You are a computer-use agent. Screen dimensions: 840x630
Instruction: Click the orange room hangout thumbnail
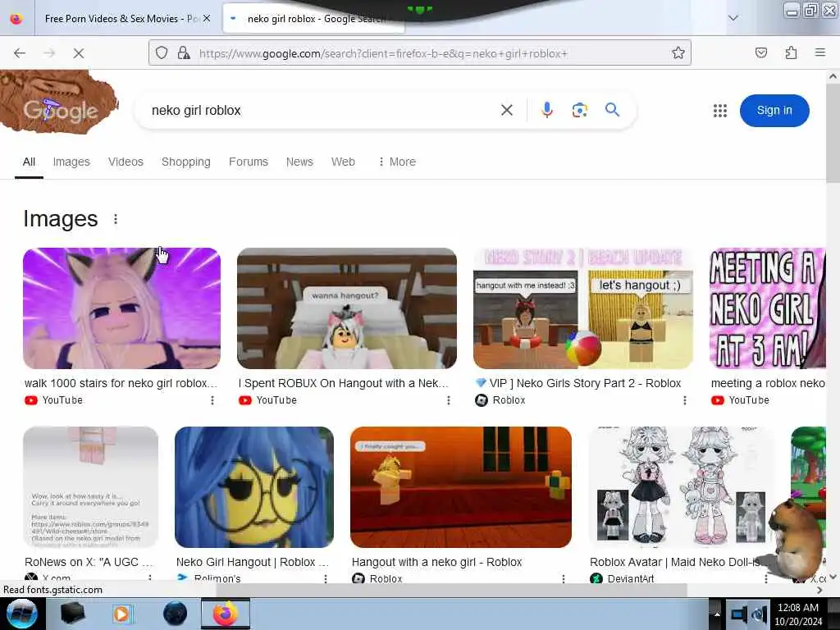[461, 487]
